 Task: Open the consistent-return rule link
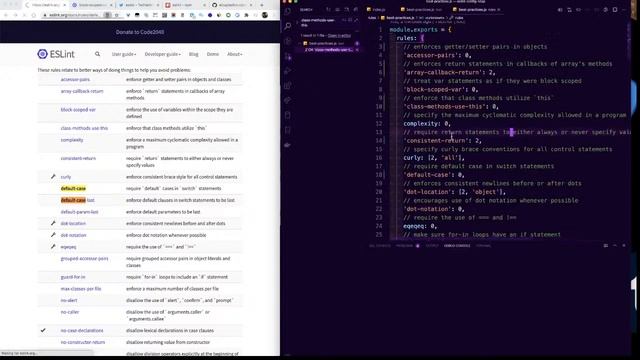(78, 158)
